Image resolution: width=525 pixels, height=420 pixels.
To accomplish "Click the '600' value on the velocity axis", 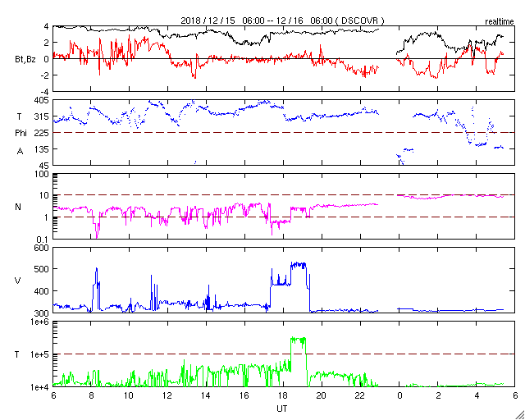I will point(43,248).
